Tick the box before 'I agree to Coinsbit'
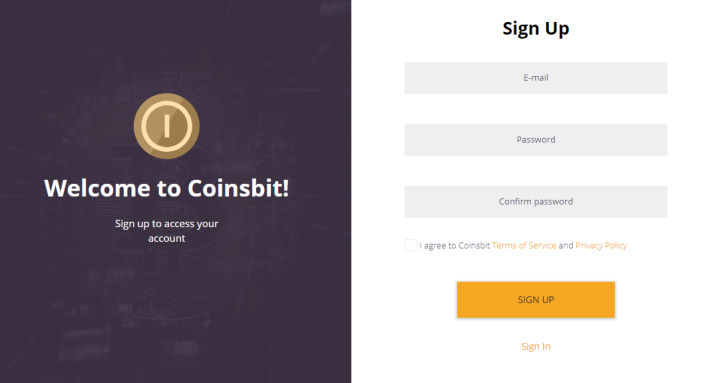 [x=410, y=245]
